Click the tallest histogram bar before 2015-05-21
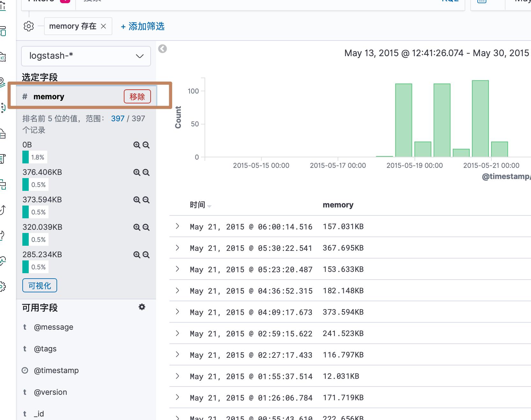Image resolution: width=531 pixels, height=420 pixels. [x=480, y=119]
